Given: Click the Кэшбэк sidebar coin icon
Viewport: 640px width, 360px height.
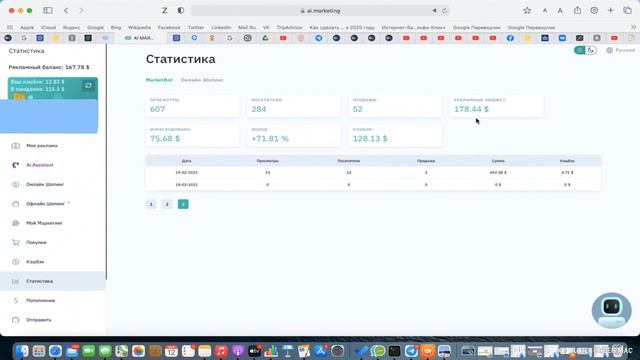Looking at the screenshot, I should pyautogui.click(x=16, y=262).
